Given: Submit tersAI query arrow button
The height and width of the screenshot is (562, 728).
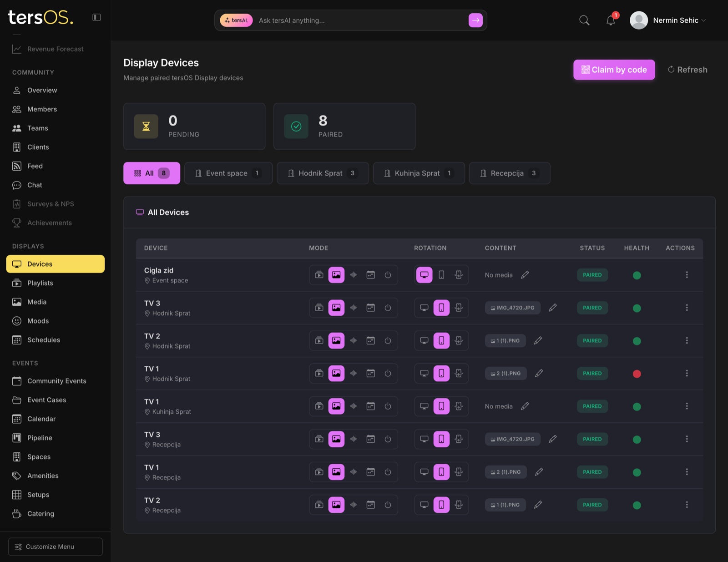Looking at the screenshot, I should tap(475, 20).
